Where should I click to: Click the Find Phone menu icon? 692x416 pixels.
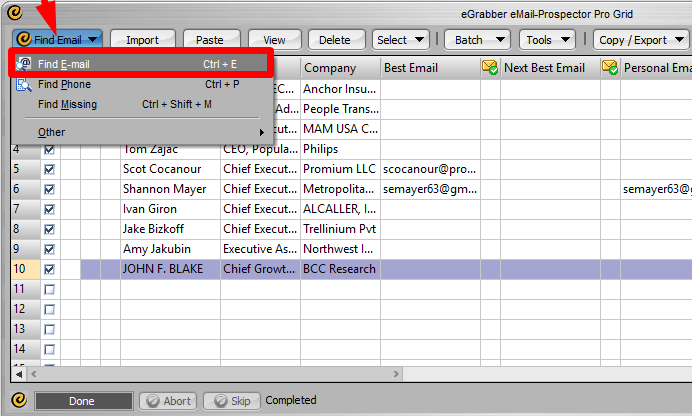[24, 85]
